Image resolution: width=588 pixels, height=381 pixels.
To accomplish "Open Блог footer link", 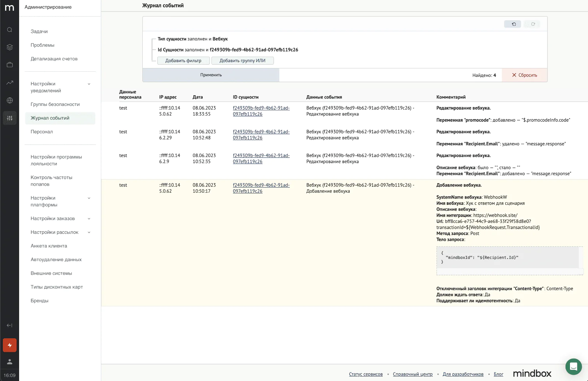I will (499, 374).
